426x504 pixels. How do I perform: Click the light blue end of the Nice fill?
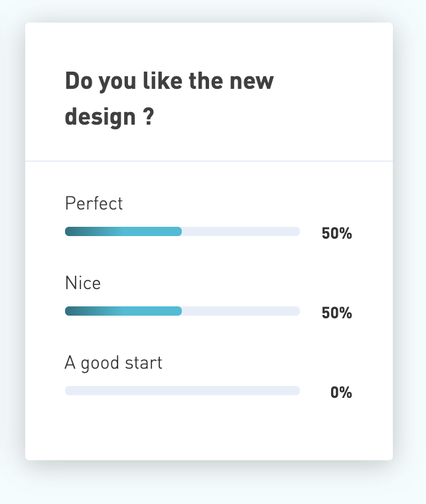(x=172, y=311)
